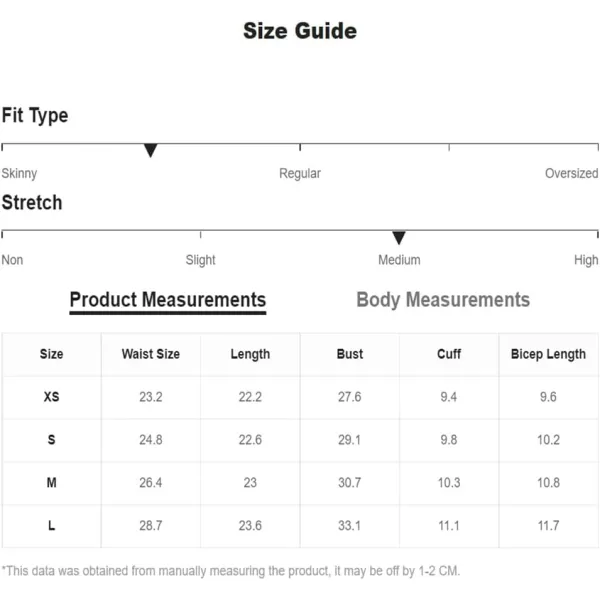Click the Slight stretch label
Viewport: 600px width, 600px height.
tap(201, 260)
